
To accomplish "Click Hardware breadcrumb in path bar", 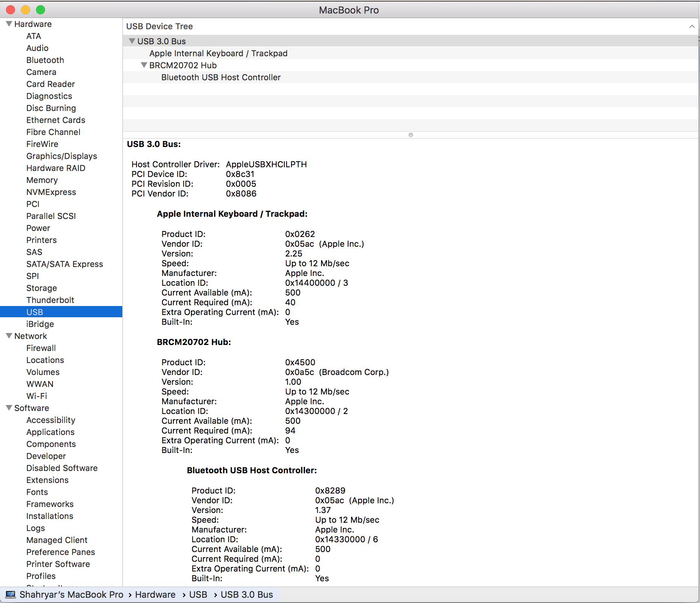I will [x=155, y=595].
